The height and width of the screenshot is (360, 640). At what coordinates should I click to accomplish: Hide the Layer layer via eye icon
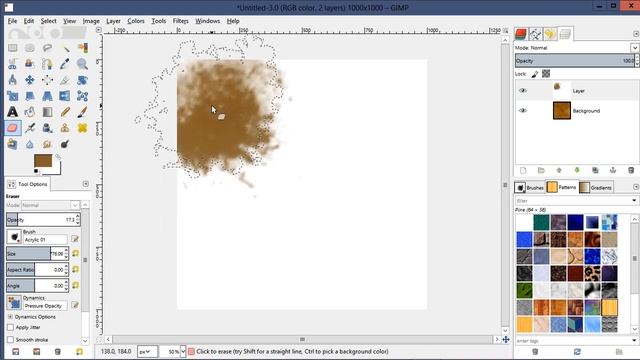522,91
